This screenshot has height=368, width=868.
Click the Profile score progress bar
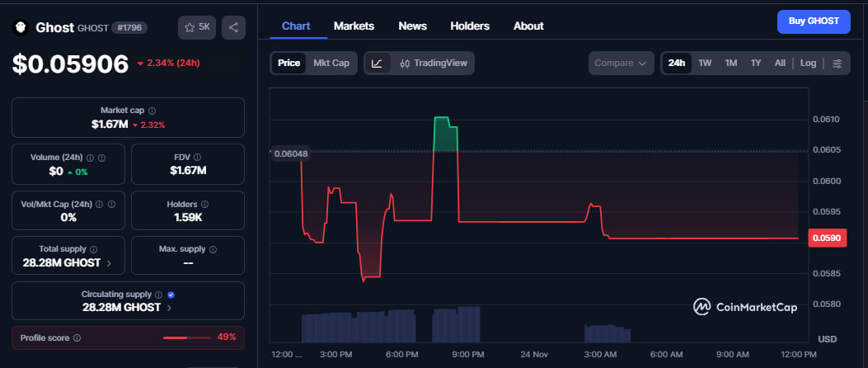click(x=187, y=337)
